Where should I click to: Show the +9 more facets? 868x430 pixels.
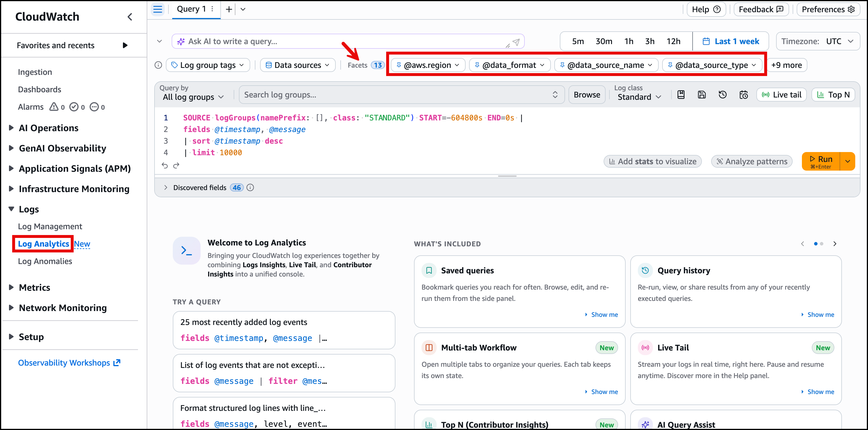point(787,65)
